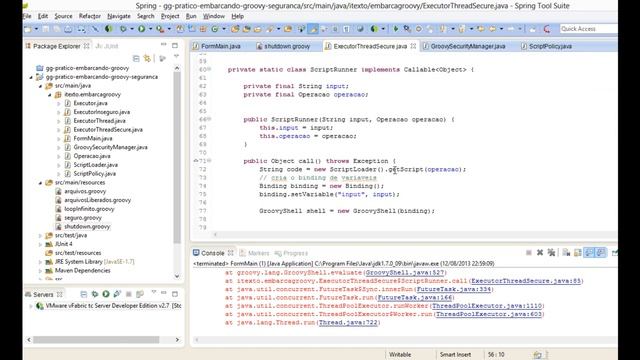This screenshot has width=640, height=360.
Task: Click the Print icon in toolbar
Action: click(x=68, y=29)
